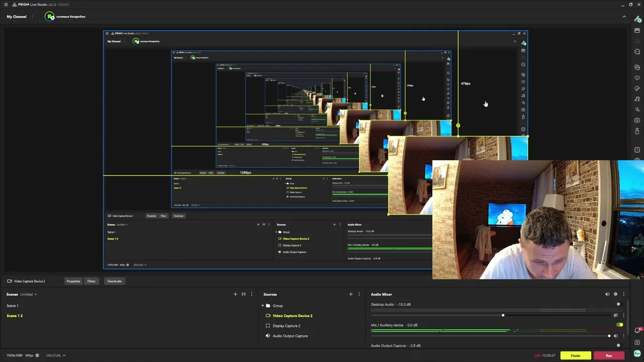
Task: Open the music note icon in the right sidebar
Action: click(637, 99)
